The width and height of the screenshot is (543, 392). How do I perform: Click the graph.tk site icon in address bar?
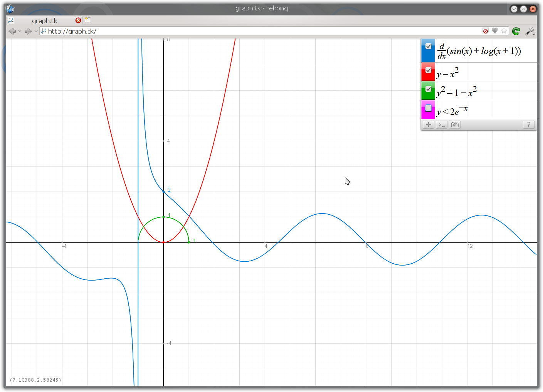[44, 31]
